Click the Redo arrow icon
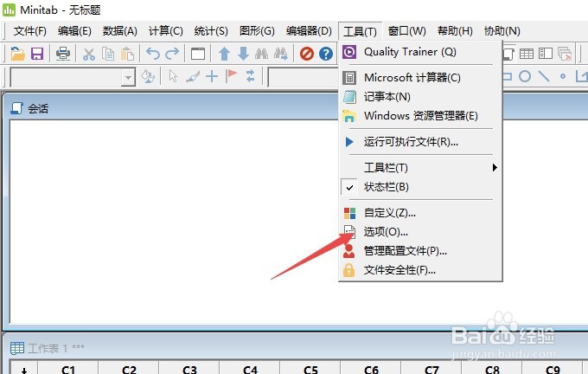 tap(172, 54)
